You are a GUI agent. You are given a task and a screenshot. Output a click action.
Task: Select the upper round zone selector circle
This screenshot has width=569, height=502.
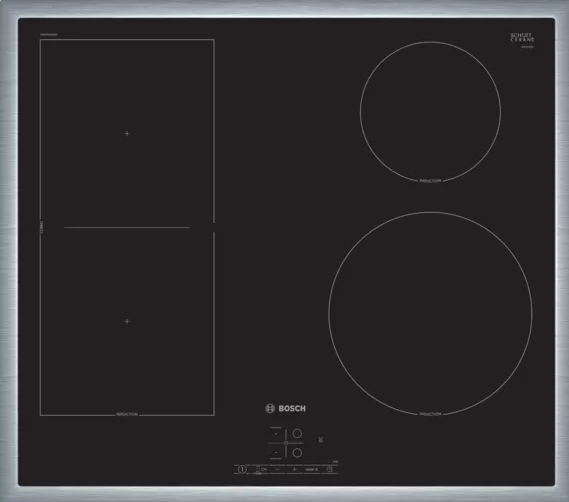297,433
